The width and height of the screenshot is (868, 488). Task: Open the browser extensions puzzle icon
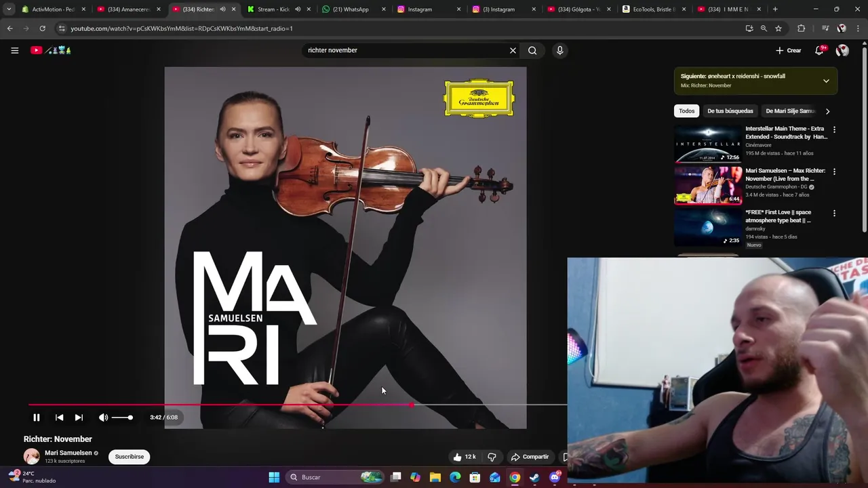(x=801, y=28)
